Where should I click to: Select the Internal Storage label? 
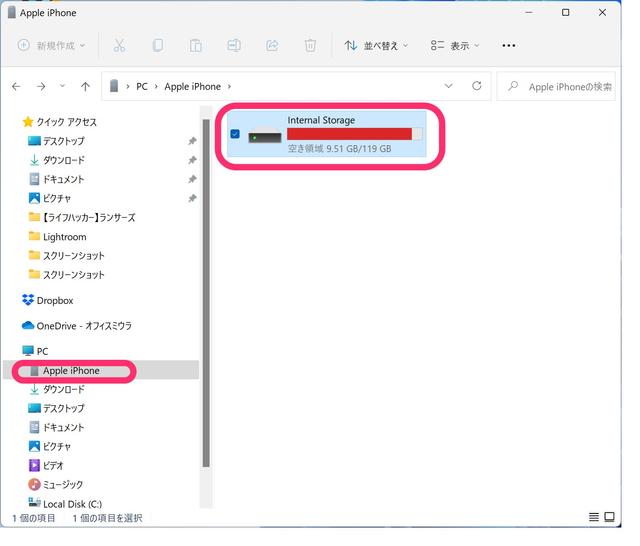321,120
